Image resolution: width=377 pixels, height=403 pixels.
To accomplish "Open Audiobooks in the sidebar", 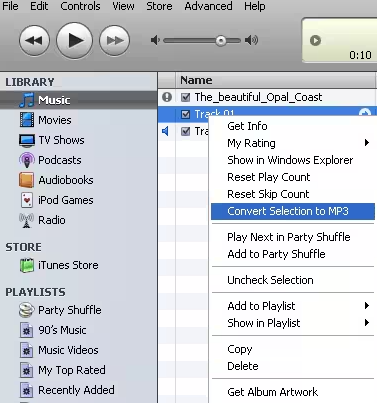I will tap(56, 180).
